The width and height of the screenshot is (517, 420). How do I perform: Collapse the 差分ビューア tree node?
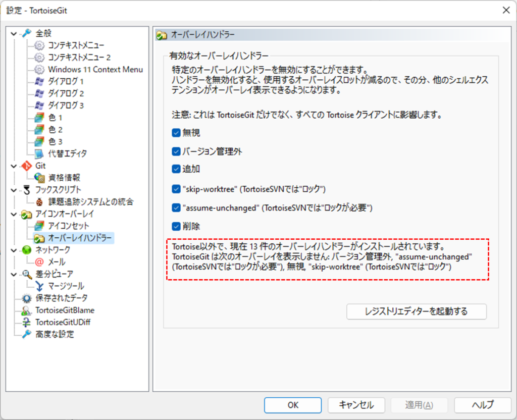click(x=14, y=274)
